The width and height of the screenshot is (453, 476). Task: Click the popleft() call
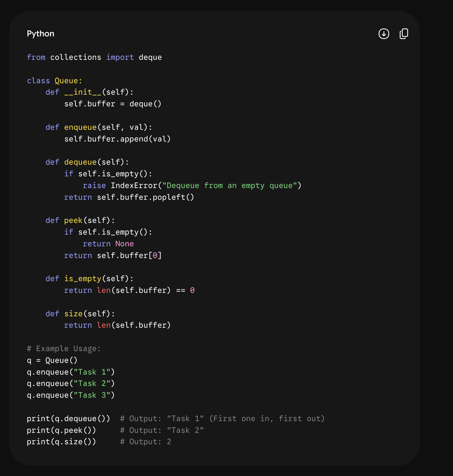[173, 197]
